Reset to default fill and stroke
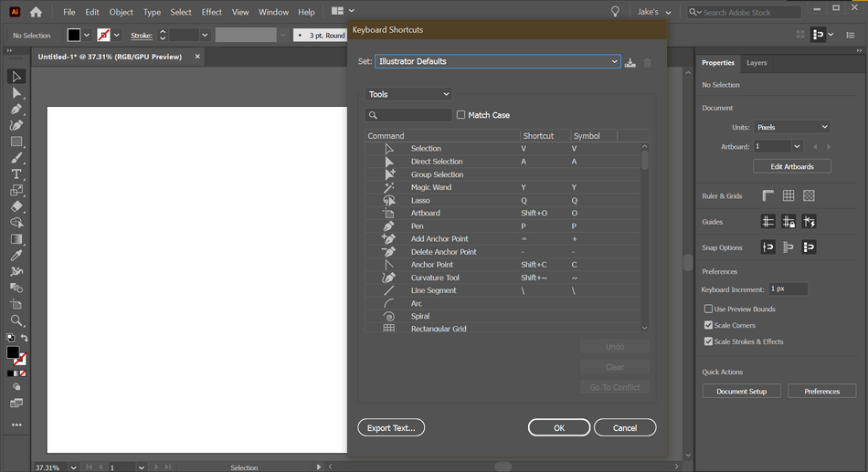 (10, 338)
